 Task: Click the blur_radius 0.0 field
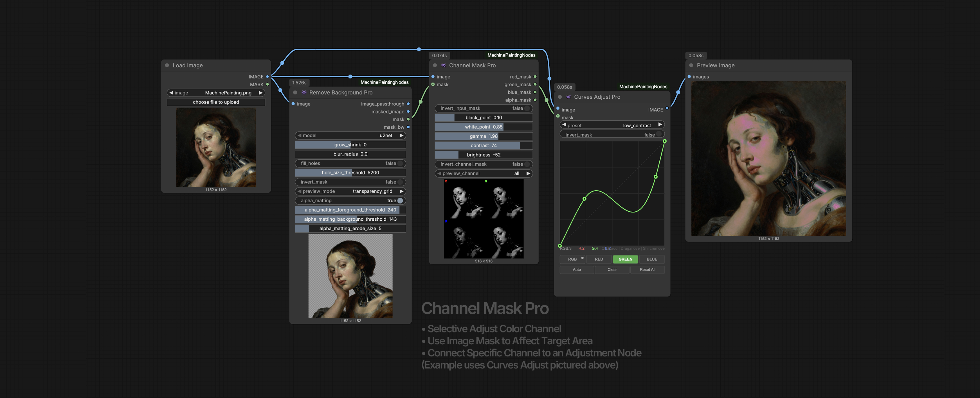[x=350, y=154]
